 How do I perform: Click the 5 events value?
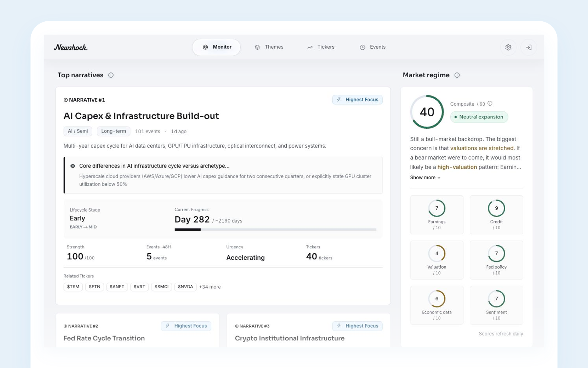[157, 256]
